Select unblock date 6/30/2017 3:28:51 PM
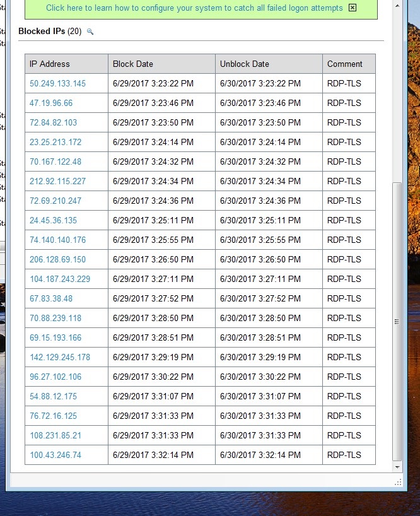420x516 pixels. pyautogui.click(x=260, y=337)
